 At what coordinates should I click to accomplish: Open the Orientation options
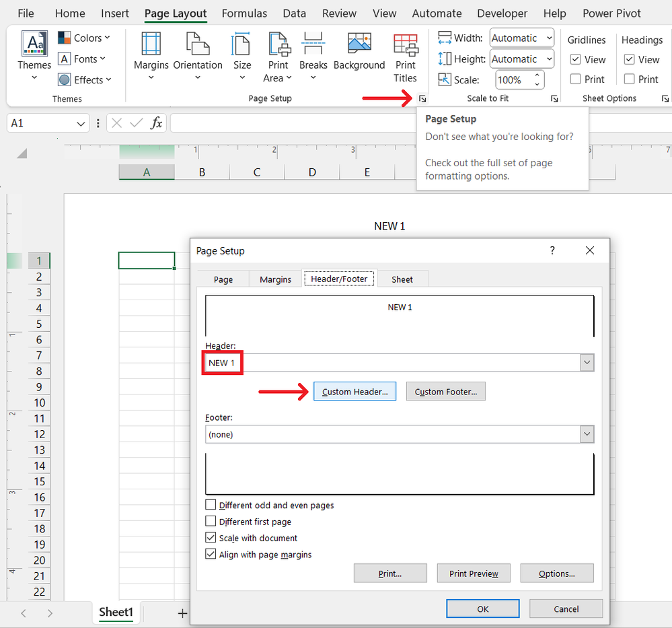[x=198, y=56]
